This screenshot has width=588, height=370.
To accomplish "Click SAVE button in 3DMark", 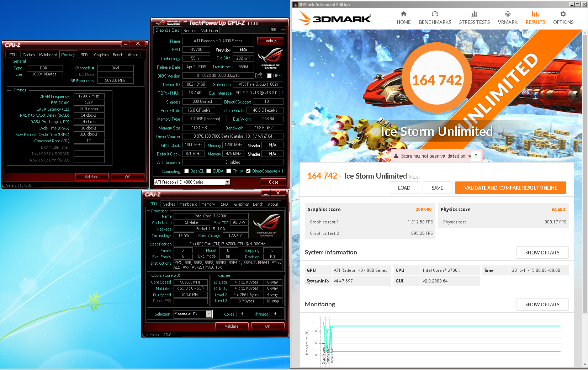I will coord(437,188).
